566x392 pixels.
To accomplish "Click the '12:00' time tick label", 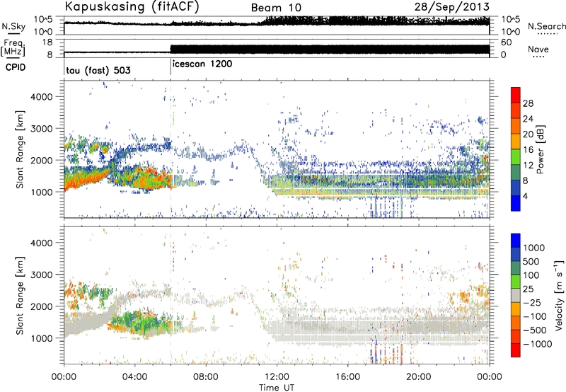I will pos(277,377).
